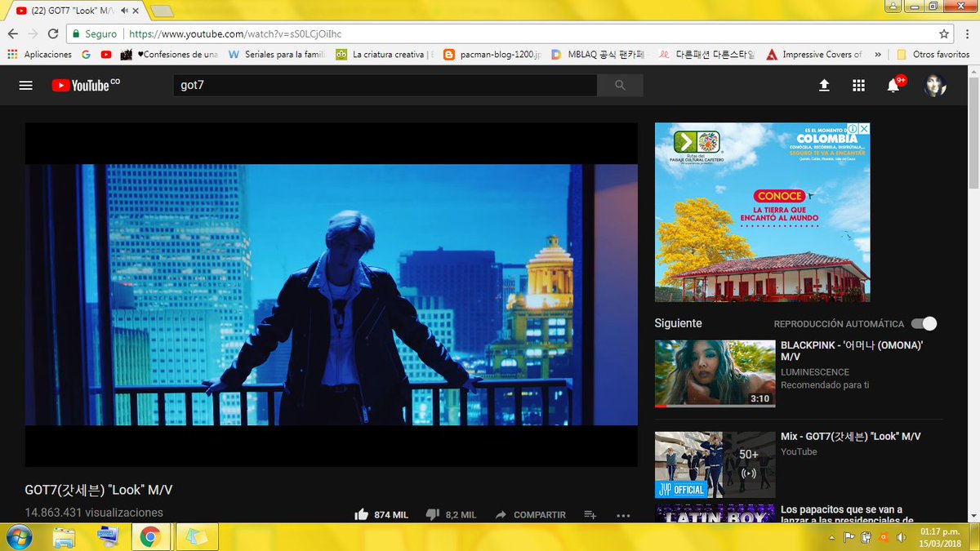Click the 14.863.431 visualizaciones text
Image resolution: width=980 pixels, height=551 pixels.
pos(94,513)
